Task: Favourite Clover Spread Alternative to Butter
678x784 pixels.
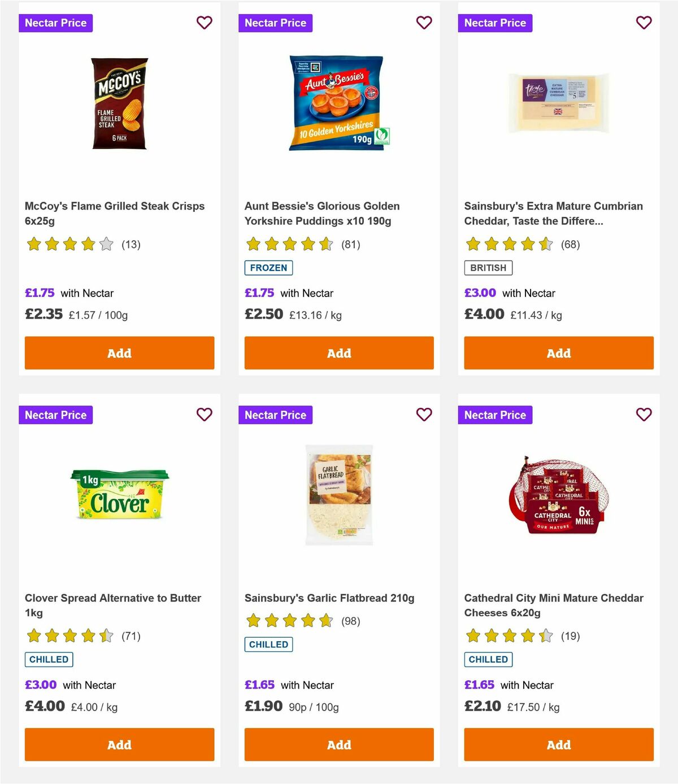Action: (x=205, y=414)
